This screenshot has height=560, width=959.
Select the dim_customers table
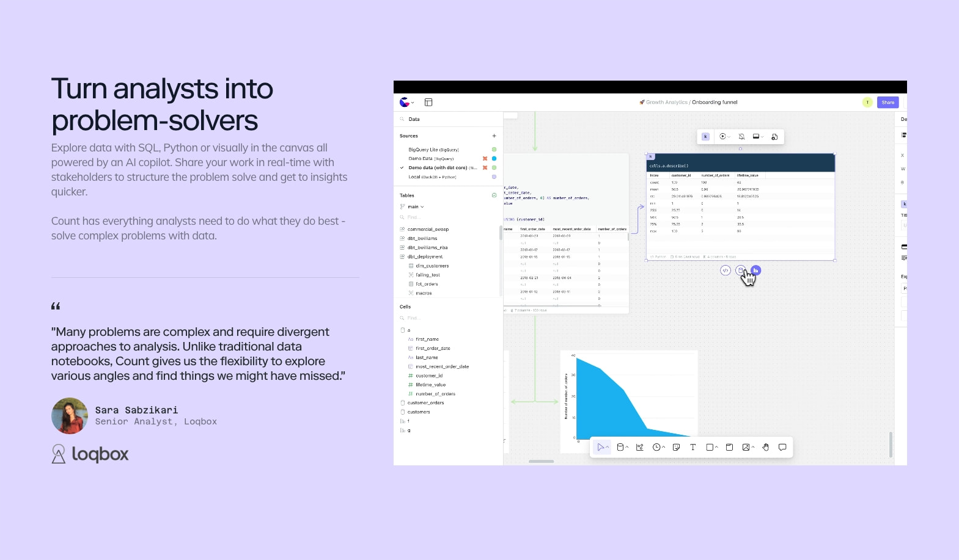tap(432, 266)
